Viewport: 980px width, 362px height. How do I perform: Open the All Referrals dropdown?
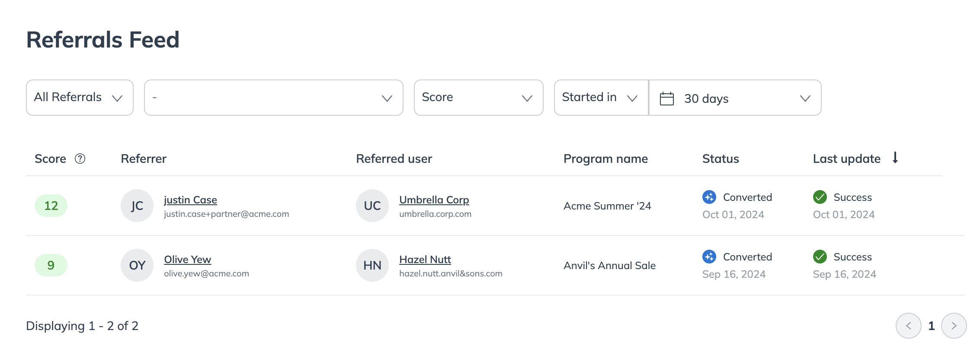[80, 98]
